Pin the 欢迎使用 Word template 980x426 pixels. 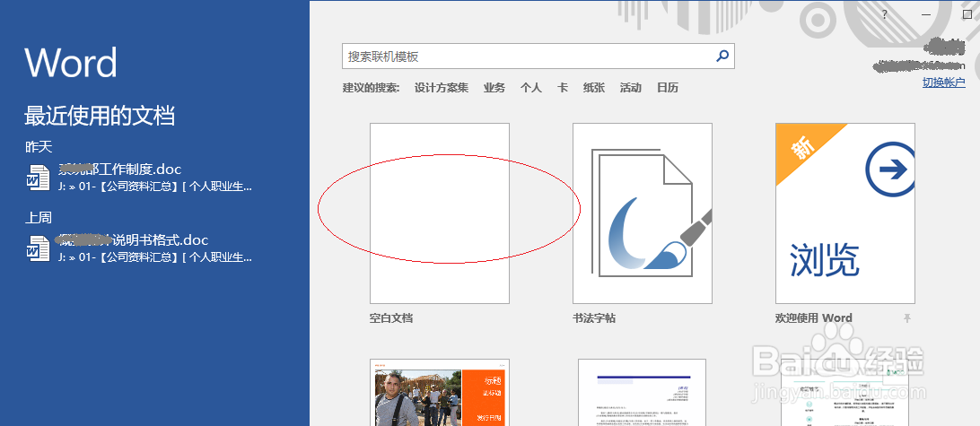(907, 318)
